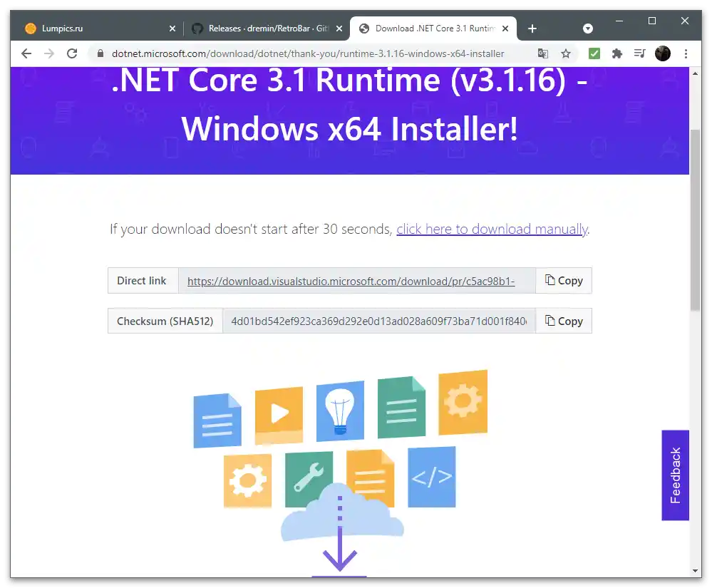Open the tab search dropdown arrow
Screen dimensions: 712x588
point(587,29)
